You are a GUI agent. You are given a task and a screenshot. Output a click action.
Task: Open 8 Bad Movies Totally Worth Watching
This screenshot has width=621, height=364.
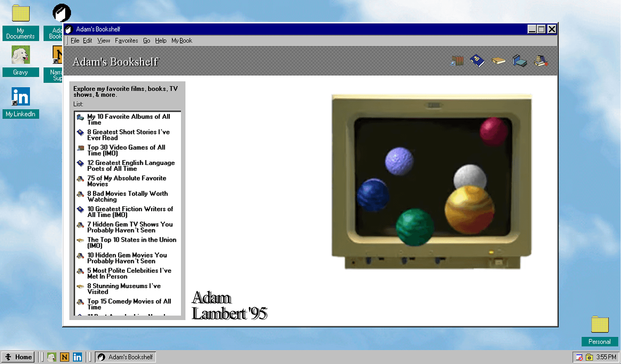[128, 196]
